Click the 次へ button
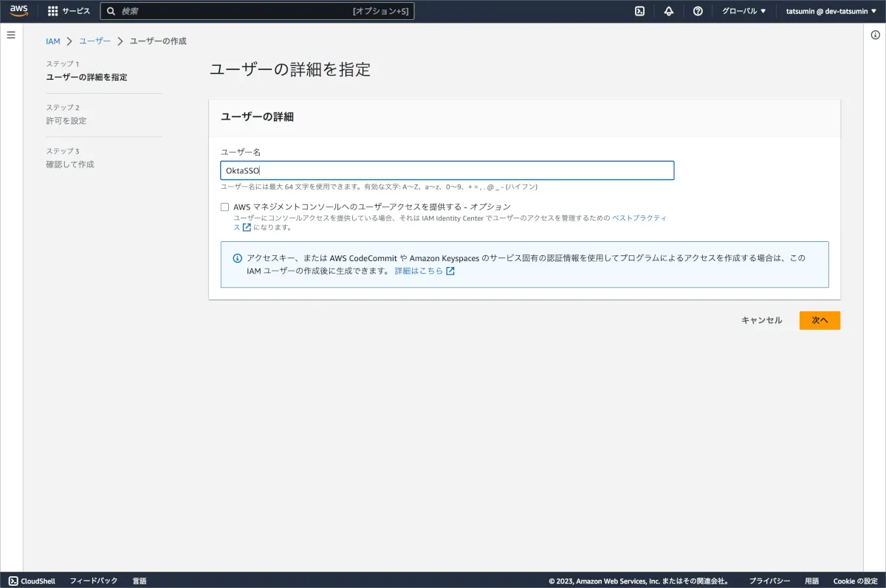886x588 pixels. [820, 320]
